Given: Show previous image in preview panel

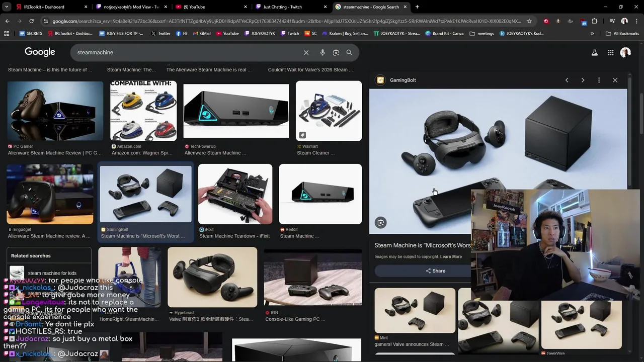Looking at the screenshot, I should pos(567,80).
